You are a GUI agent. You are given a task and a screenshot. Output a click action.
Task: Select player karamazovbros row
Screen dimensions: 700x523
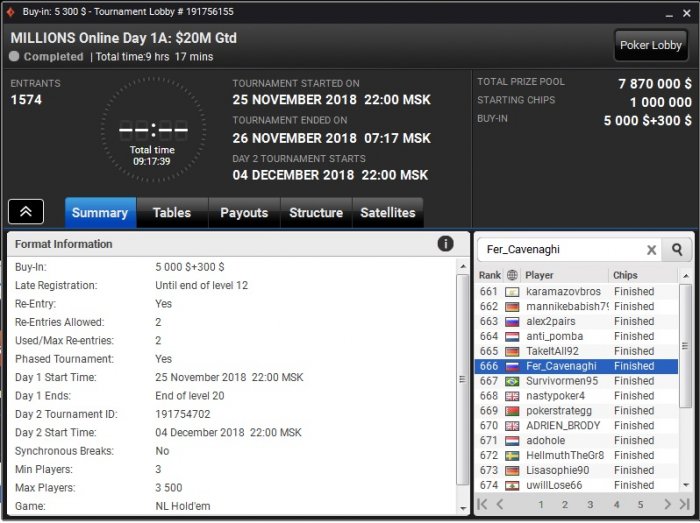577,291
